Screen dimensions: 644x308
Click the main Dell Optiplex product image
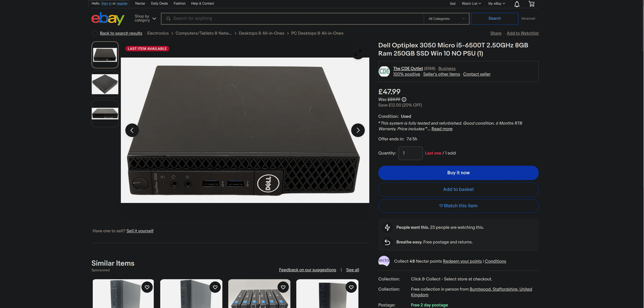pos(245,130)
